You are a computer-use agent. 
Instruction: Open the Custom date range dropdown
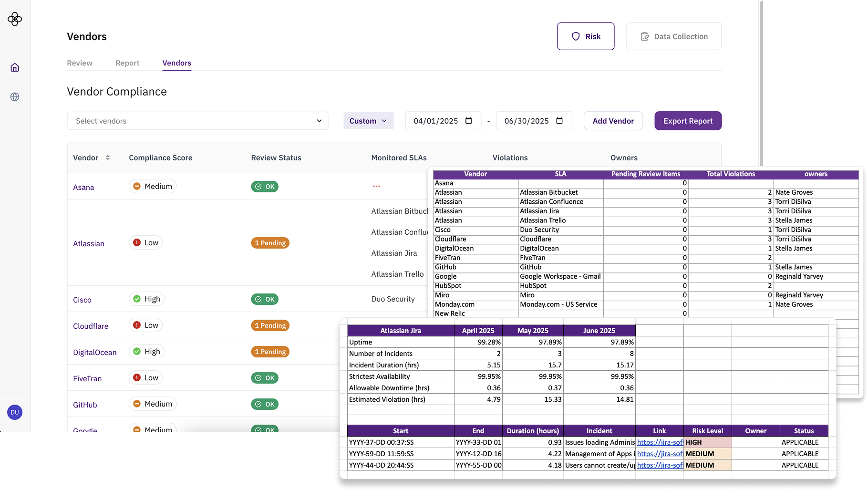tap(368, 121)
